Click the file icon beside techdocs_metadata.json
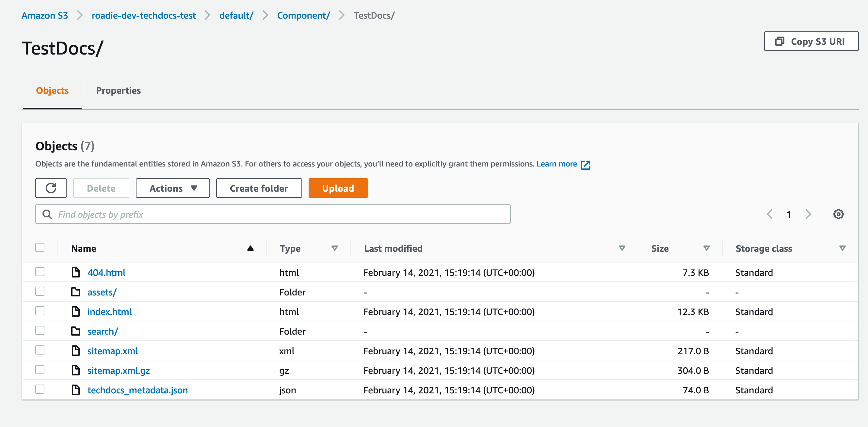This screenshot has height=427, width=868. coord(76,390)
